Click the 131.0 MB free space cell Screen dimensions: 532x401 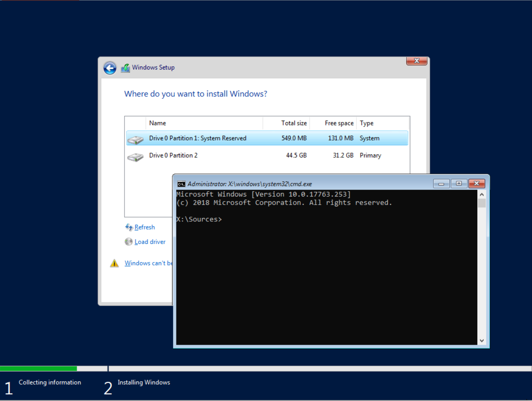click(x=341, y=138)
